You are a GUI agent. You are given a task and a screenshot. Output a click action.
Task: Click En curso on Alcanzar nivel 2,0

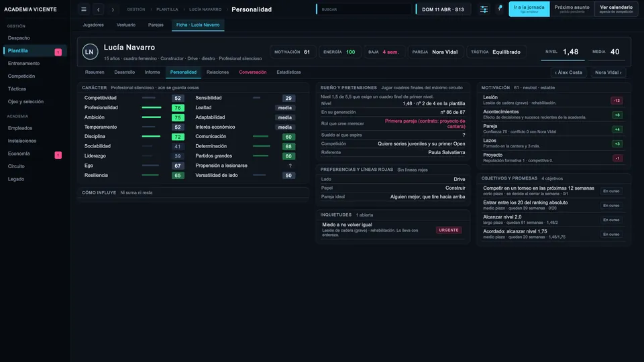coord(611,220)
